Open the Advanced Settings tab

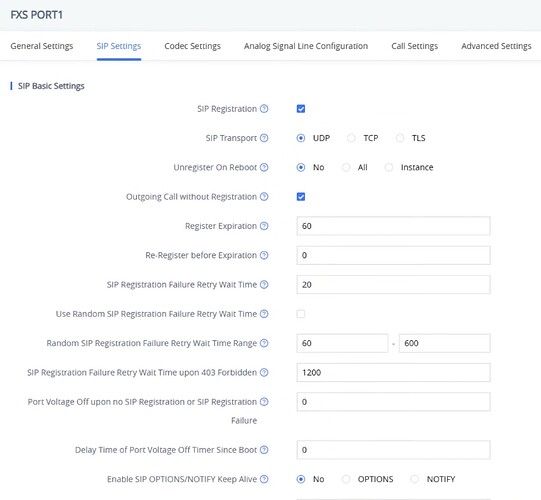pos(496,46)
